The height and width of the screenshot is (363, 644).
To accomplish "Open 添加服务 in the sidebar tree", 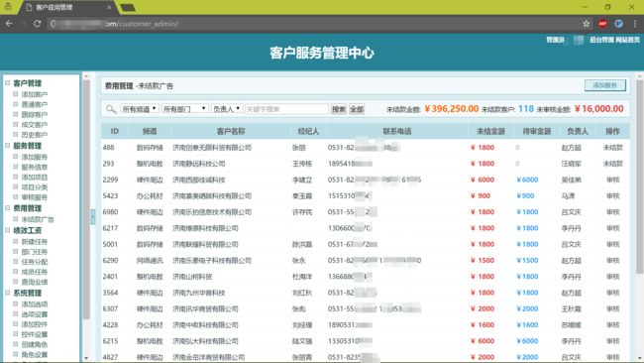I will (x=35, y=157).
